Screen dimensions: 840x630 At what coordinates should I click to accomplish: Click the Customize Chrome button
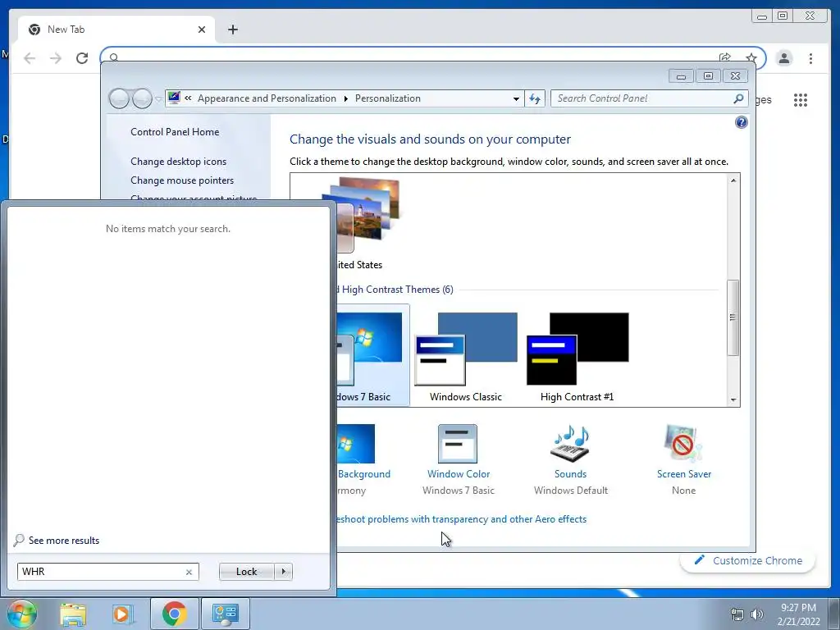[748, 560]
